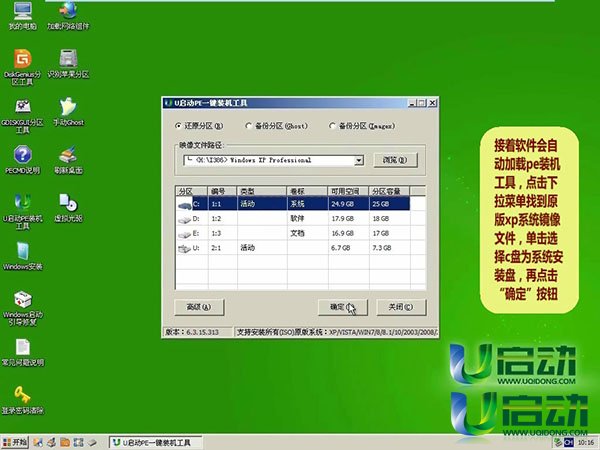600x450 pixels.
Task: Click the U启动PE一键装机工具 taskbar button
Action: tap(156, 443)
